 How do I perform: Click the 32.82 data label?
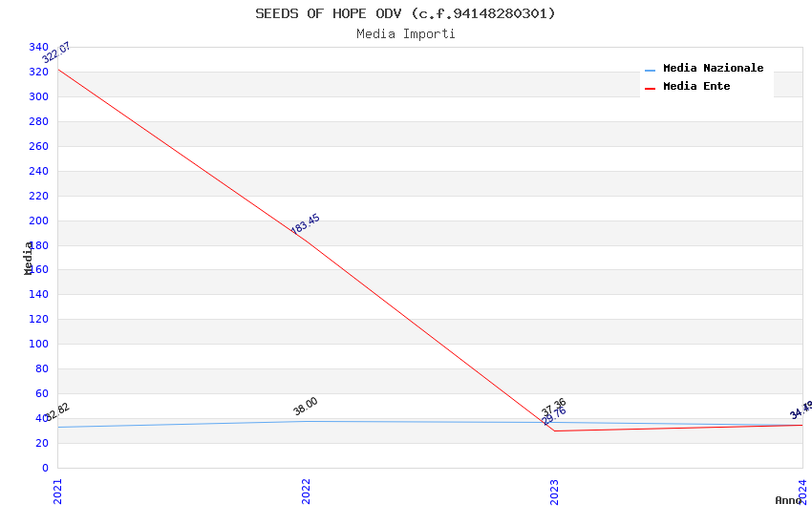click(56, 411)
